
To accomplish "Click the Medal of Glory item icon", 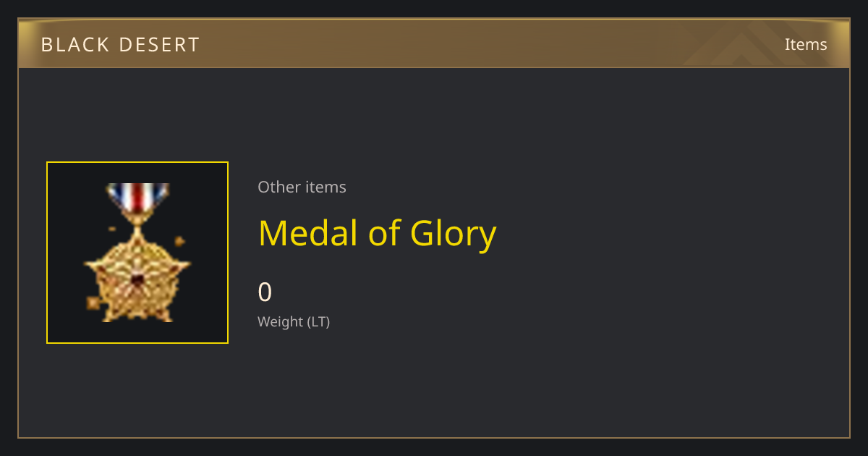I will click(137, 253).
